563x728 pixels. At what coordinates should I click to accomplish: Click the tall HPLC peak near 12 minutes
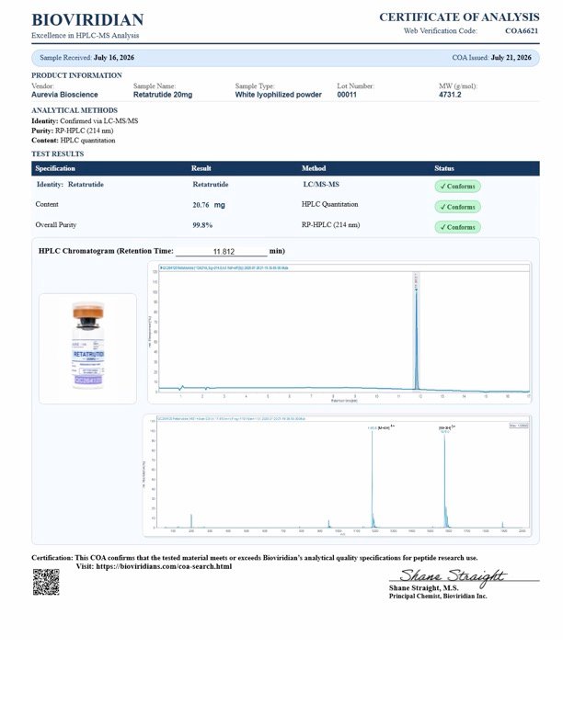coord(416,339)
